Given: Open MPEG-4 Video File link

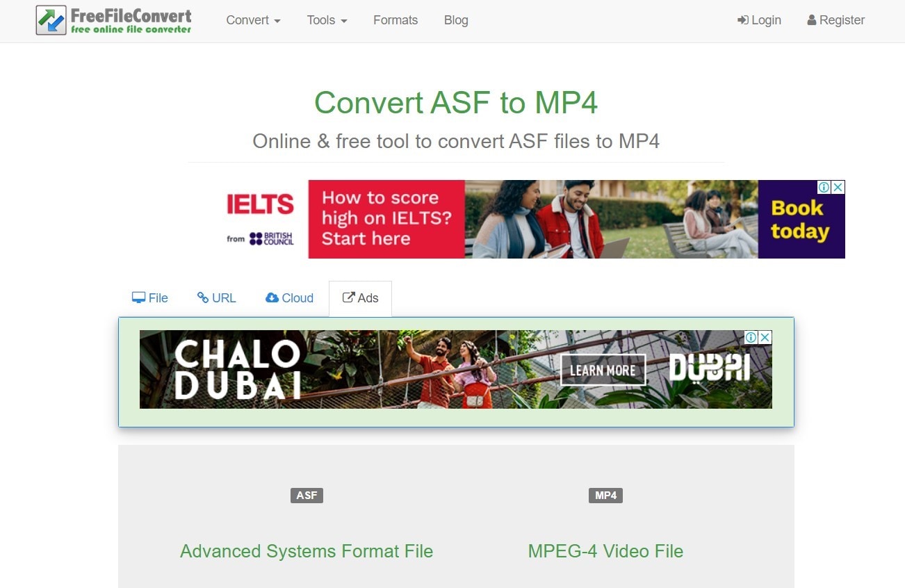Looking at the screenshot, I should (x=605, y=551).
